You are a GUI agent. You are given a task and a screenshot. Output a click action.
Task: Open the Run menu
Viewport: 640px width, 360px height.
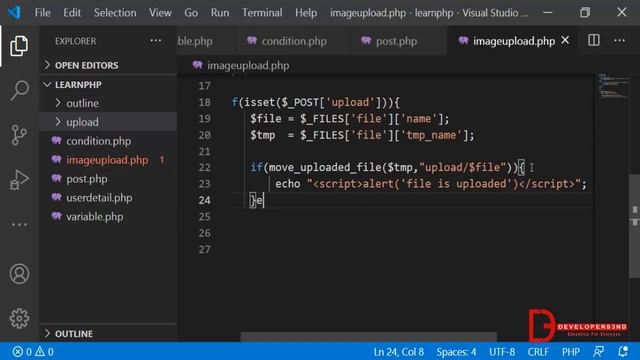point(220,13)
